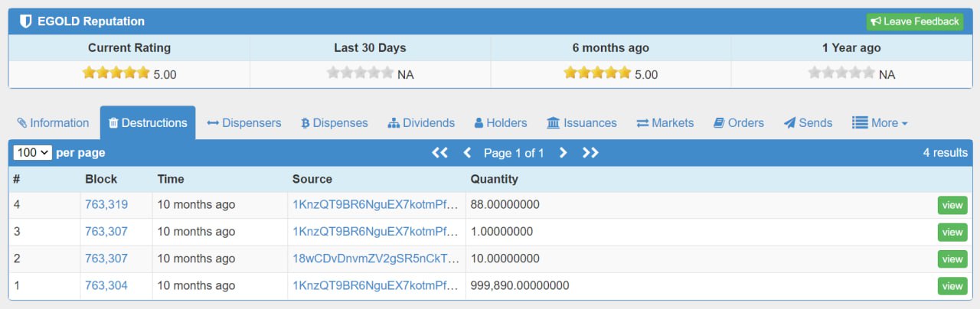Open the Dispenses tab
Image resolution: width=980 pixels, height=309 pixels.
pos(334,122)
